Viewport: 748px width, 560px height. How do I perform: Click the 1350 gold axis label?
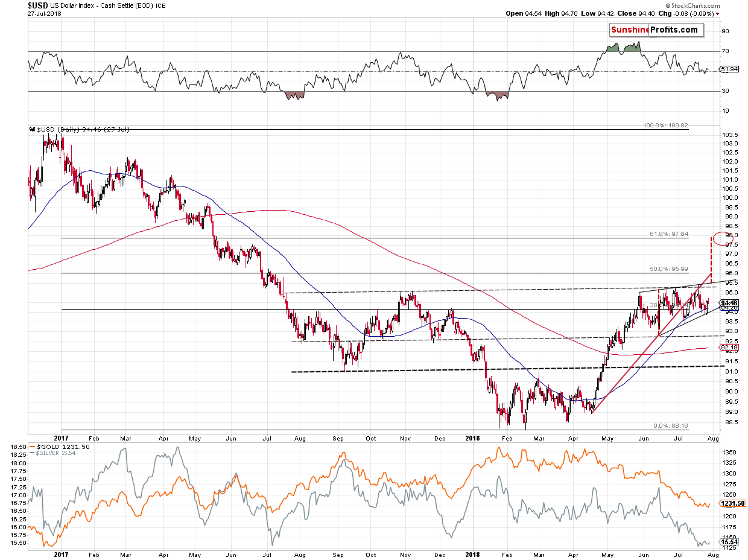coord(728,451)
